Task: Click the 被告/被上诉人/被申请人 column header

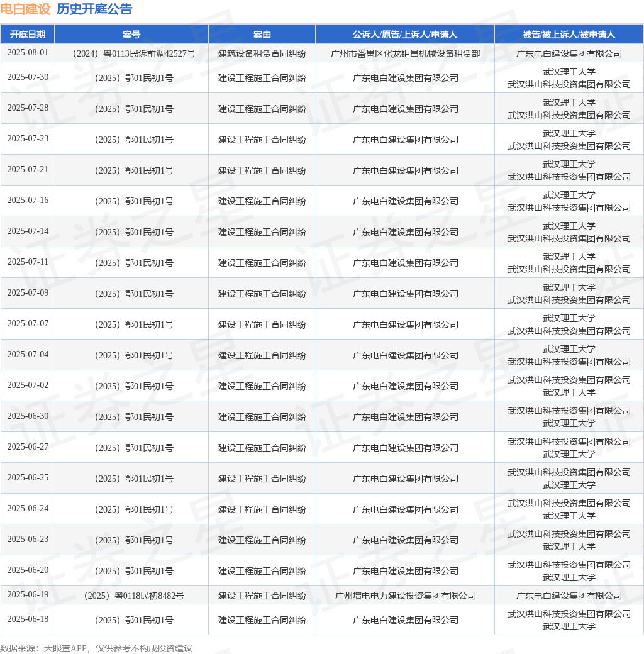Action: coord(569,35)
